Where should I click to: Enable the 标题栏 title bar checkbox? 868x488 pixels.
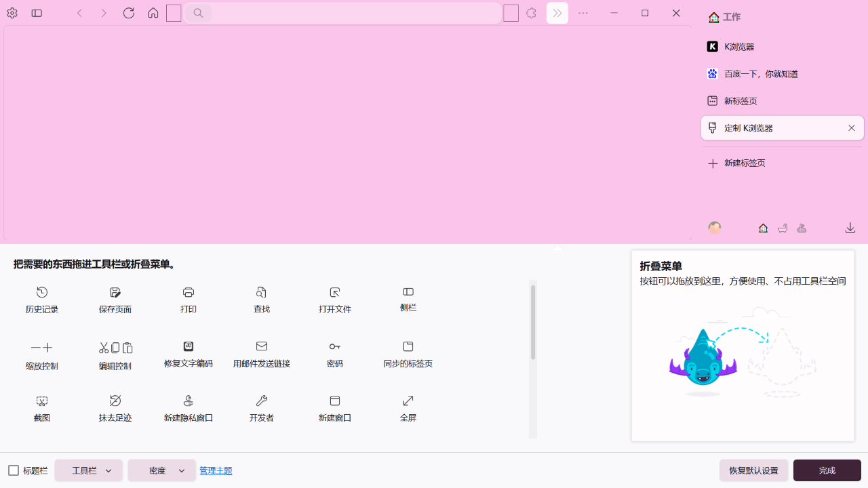pyautogui.click(x=14, y=470)
